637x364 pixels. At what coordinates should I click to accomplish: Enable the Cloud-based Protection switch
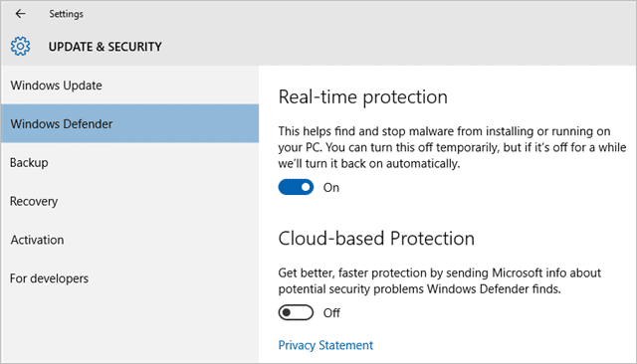pos(296,312)
